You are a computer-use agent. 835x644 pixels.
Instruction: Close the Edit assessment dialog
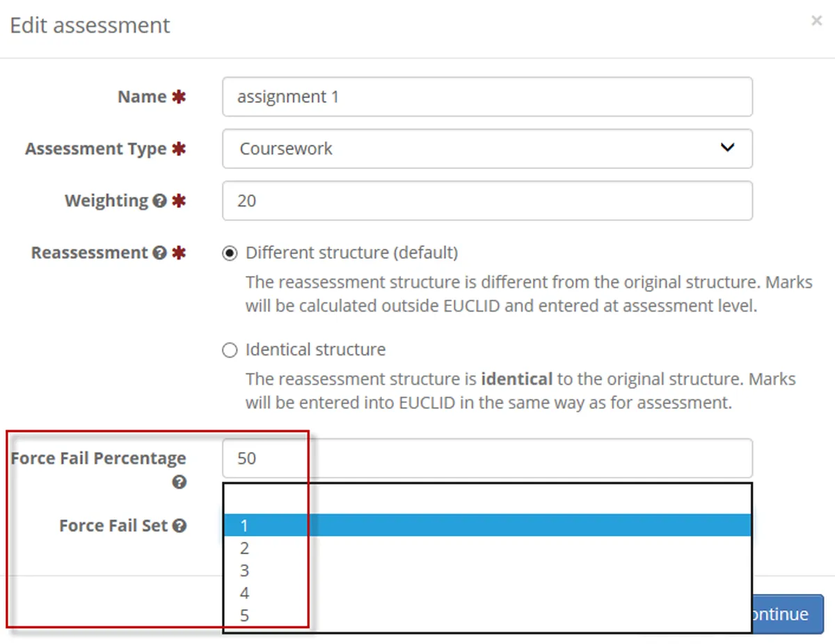pos(816,21)
